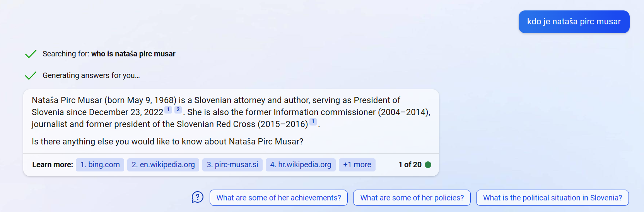The width and height of the screenshot is (644, 212).
Task: Click the green checkmark beside Searching for
Action: click(x=31, y=54)
